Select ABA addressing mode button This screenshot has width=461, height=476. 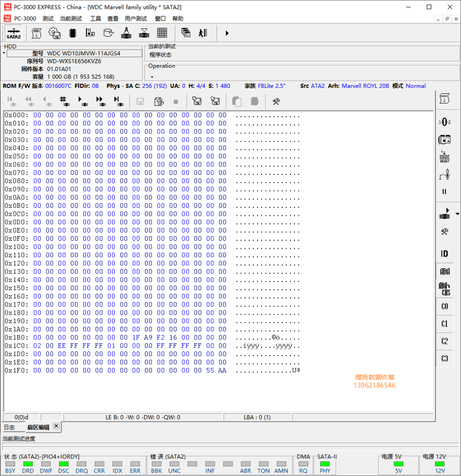pyautogui.click(x=445, y=271)
